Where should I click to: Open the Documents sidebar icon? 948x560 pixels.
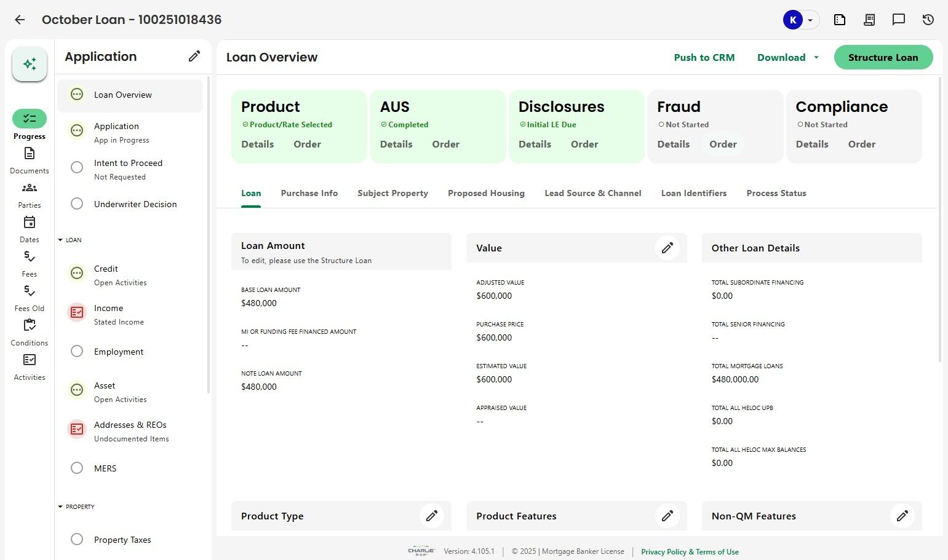[30, 154]
